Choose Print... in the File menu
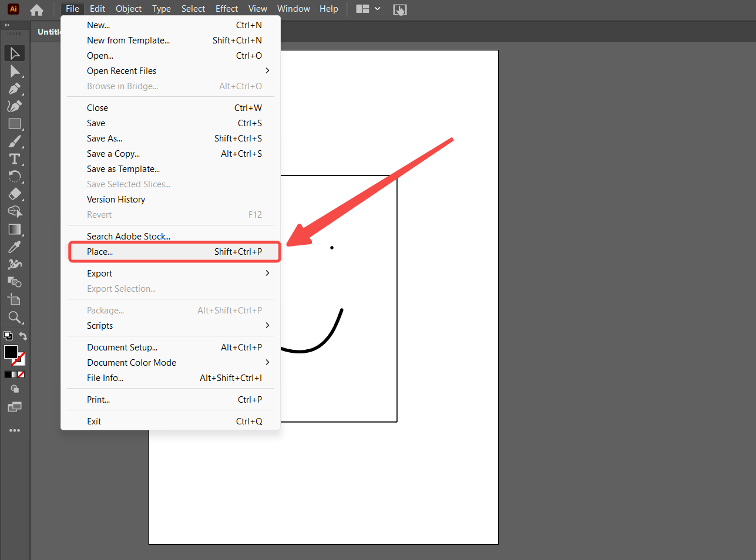This screenshot has height=560, width=756. [170, 400]
